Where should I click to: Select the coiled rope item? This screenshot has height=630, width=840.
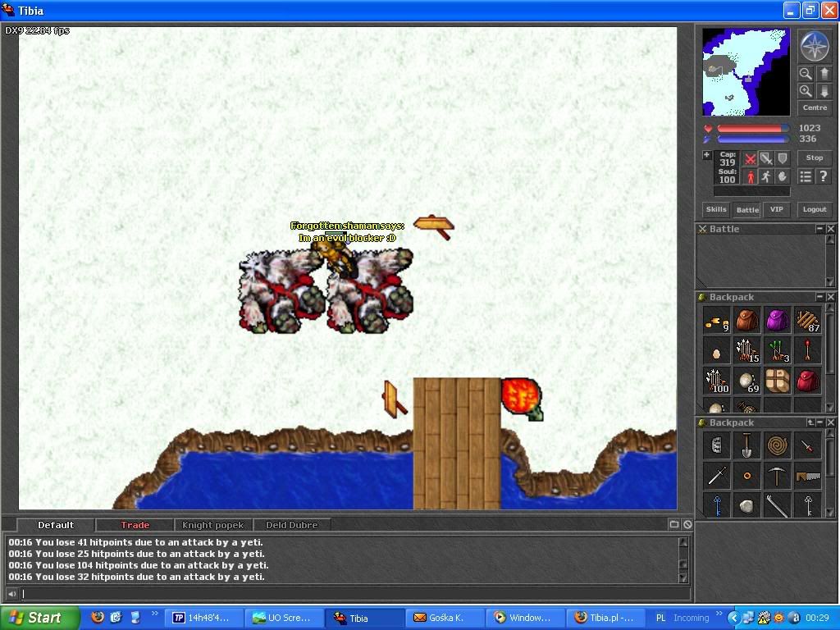[x=778, y=445]
